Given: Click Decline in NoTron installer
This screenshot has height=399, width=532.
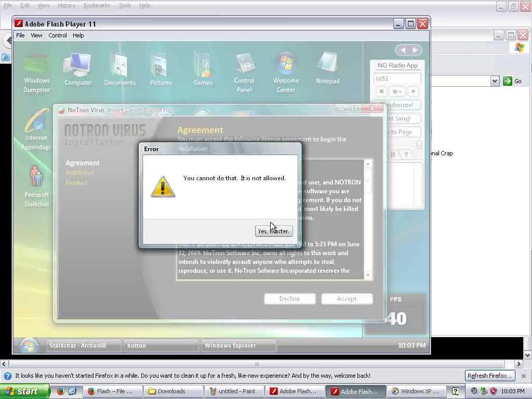Looking at the screenshot, I should click(x=290, y=299).
